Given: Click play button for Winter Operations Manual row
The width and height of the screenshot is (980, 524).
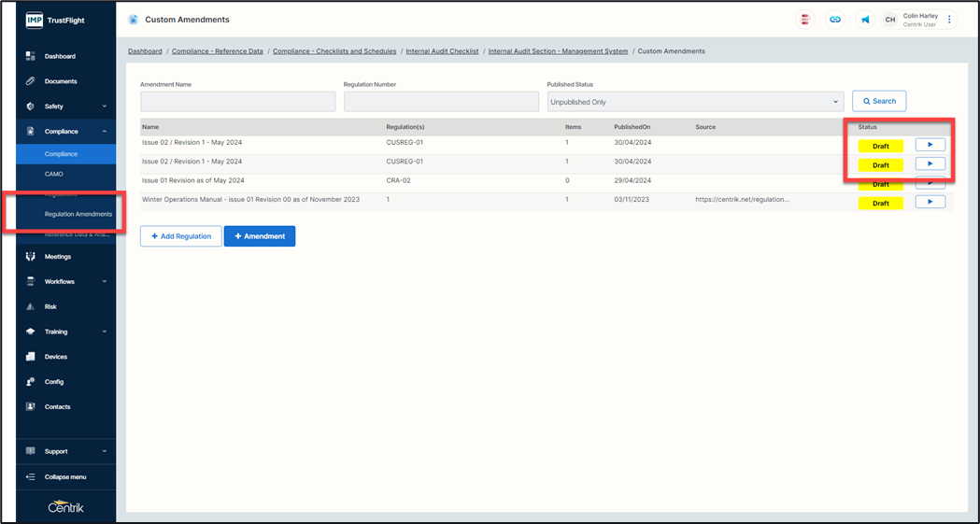Looking at the screenshot, I should tap(930, 202).
